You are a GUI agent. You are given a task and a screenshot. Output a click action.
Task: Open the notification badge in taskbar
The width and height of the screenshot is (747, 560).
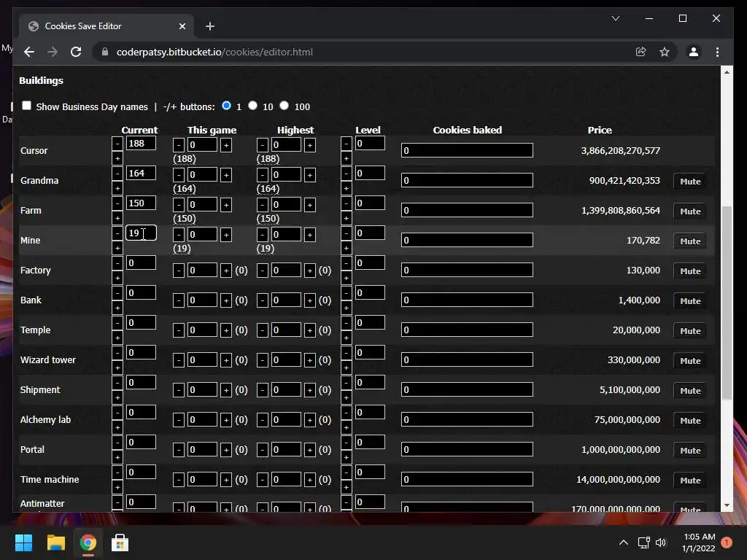(x=727, y=542)
